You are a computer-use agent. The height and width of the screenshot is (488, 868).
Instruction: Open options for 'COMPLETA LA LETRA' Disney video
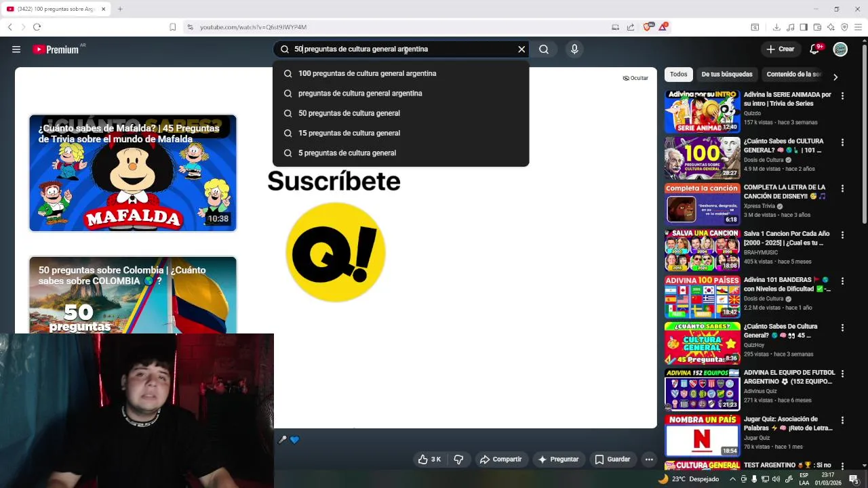click(842, 188)
